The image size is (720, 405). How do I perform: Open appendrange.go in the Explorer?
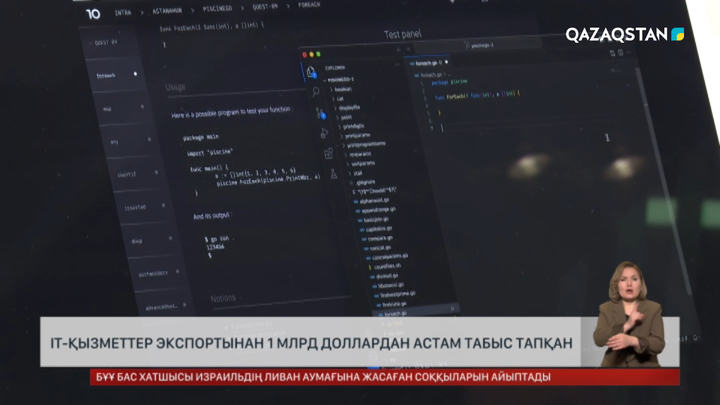(376, 210)
